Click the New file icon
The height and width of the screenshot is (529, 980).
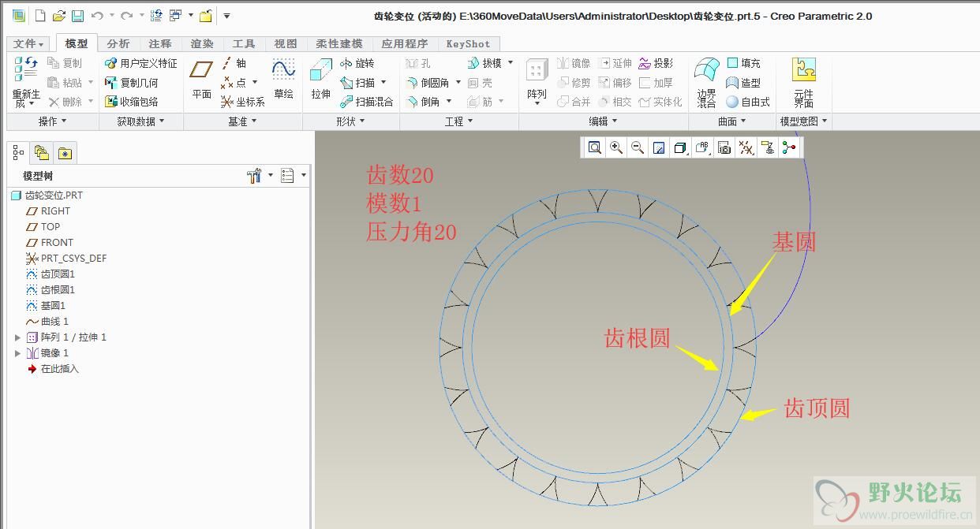tap(41, 15)
